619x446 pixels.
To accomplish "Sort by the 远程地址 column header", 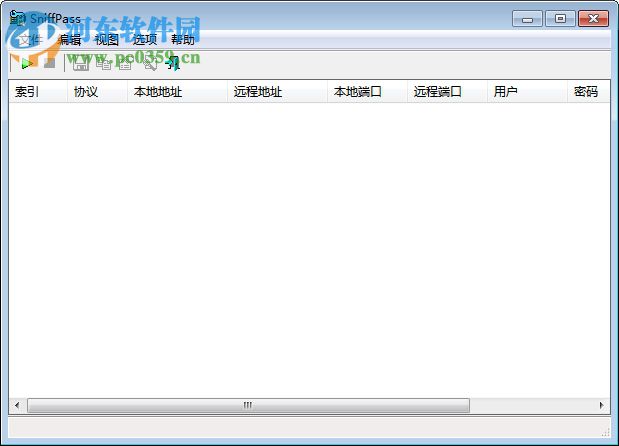I will (x=277, y=92).
